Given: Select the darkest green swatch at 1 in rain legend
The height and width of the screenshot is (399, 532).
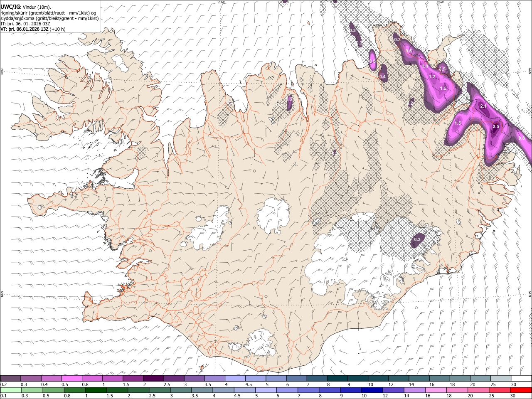Looking at the screenshot, I should (x=96, y=390).
